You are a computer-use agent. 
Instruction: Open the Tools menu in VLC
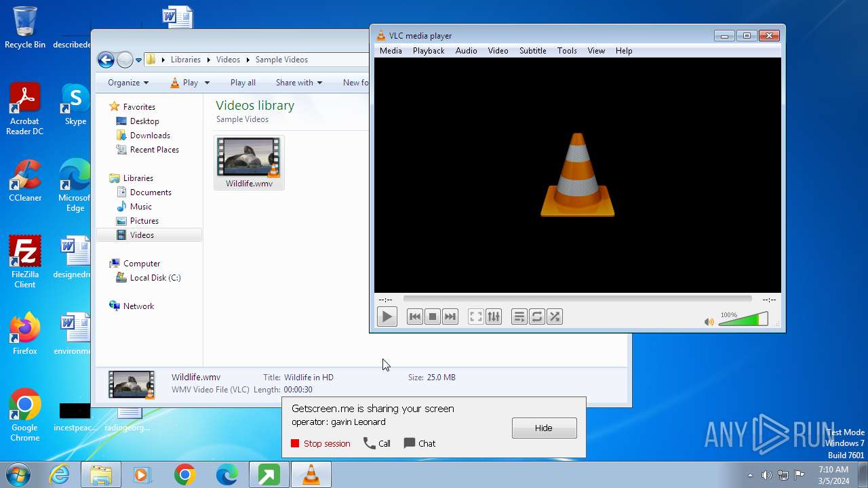tap(567, 51)
